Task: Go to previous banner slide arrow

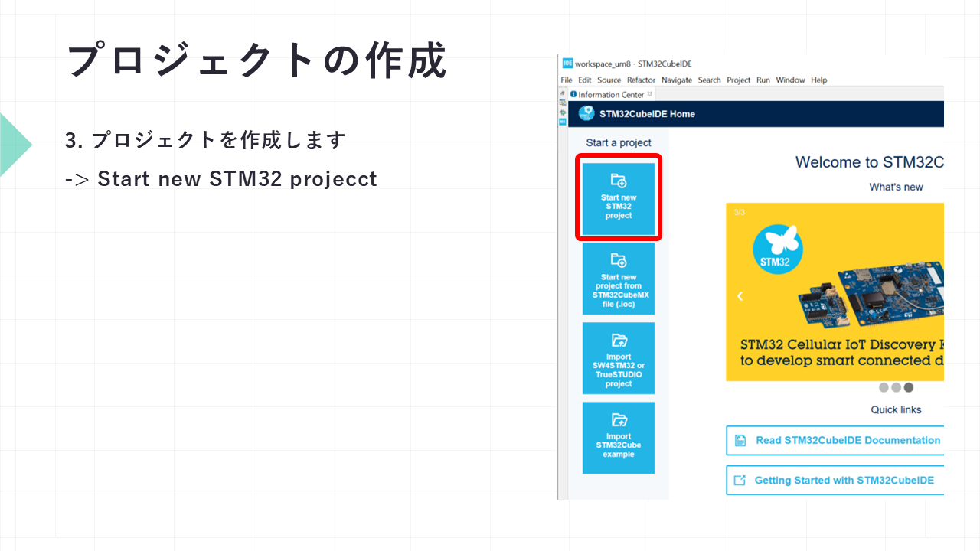Action: click(740, 296)
